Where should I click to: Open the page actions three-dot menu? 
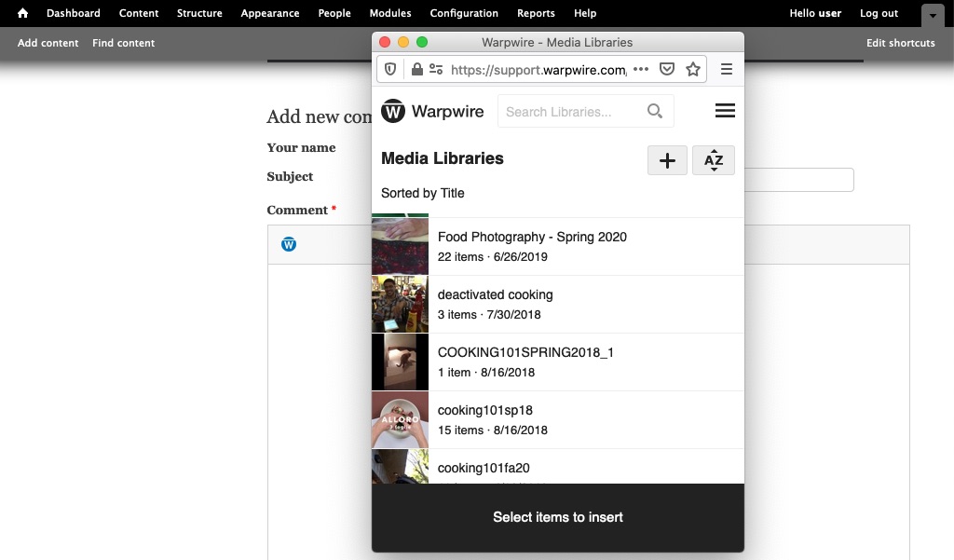641,69
